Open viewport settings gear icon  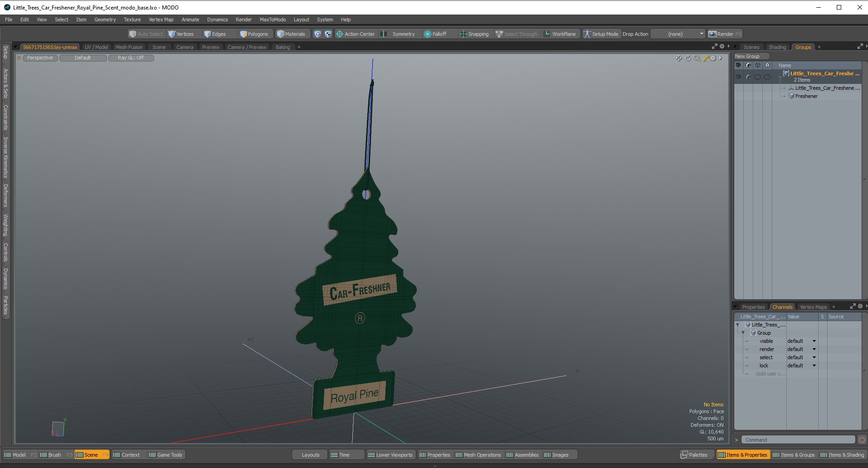[x=713, y=58]
